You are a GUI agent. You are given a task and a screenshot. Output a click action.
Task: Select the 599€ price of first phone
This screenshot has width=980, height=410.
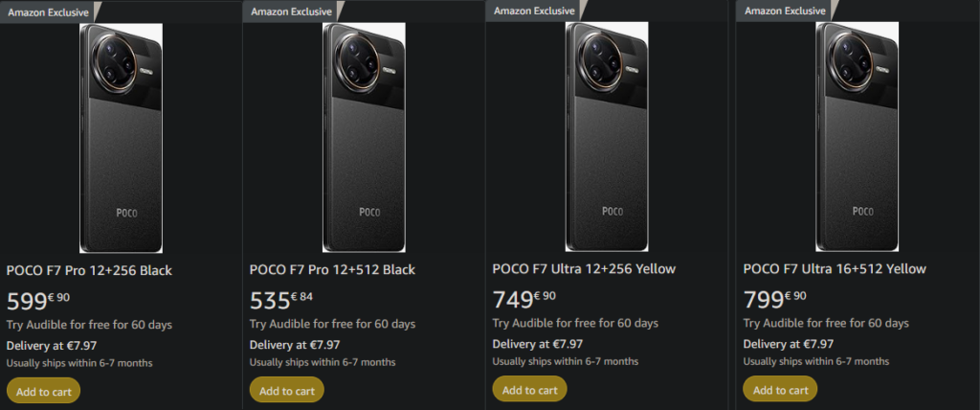(38, 301)
